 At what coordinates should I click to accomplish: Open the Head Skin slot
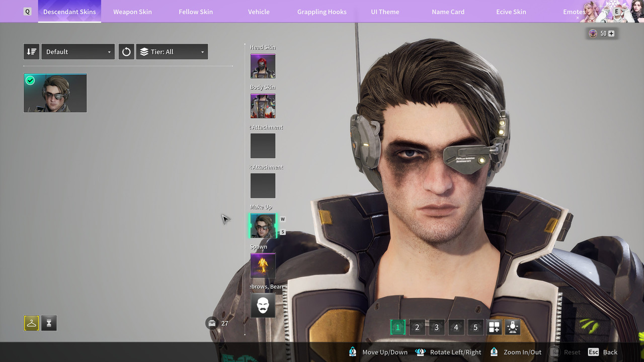pyautogui.click(x=263, y=66)
